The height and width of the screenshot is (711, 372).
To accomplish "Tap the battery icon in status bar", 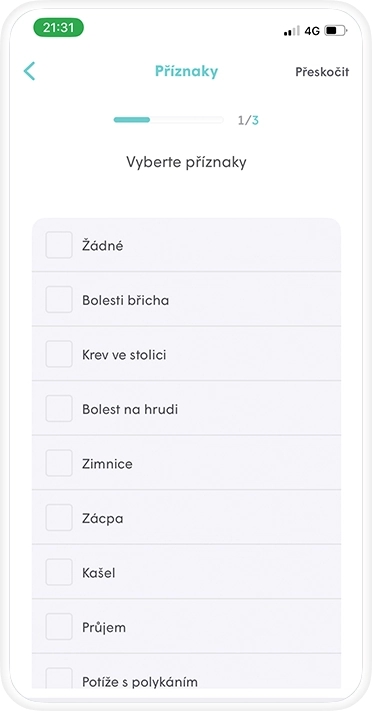I will [335, 31].
